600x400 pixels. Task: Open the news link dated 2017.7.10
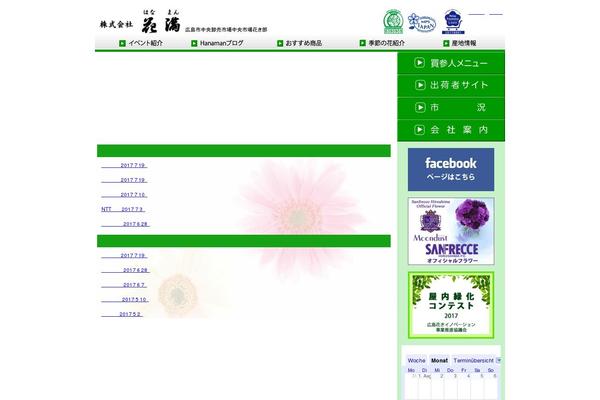pyautogui.click(x=124, y=195)
